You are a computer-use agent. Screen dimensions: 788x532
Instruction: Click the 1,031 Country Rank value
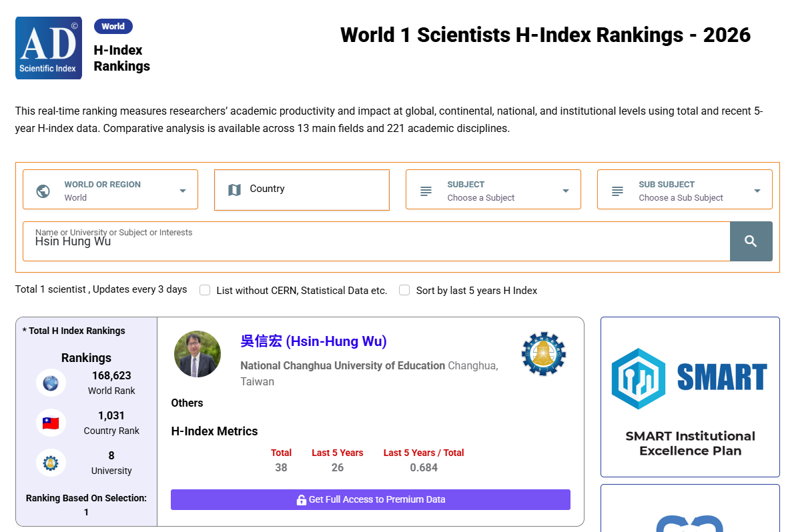click(111, 415)
